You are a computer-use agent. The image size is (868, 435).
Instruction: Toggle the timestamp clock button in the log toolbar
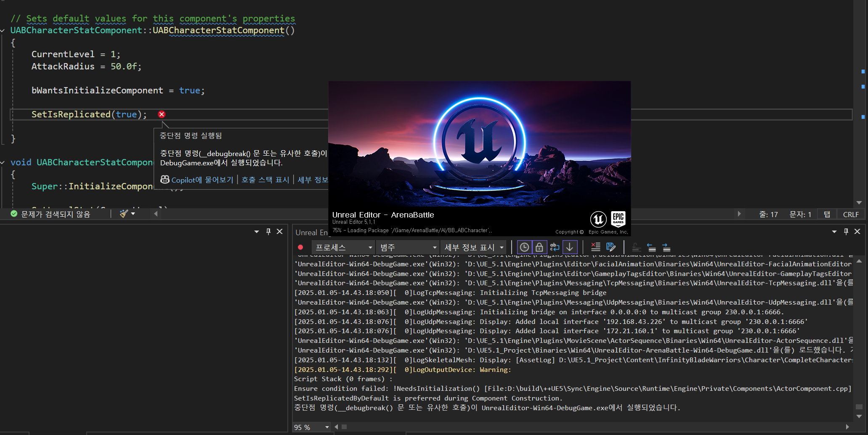[524, 247]
